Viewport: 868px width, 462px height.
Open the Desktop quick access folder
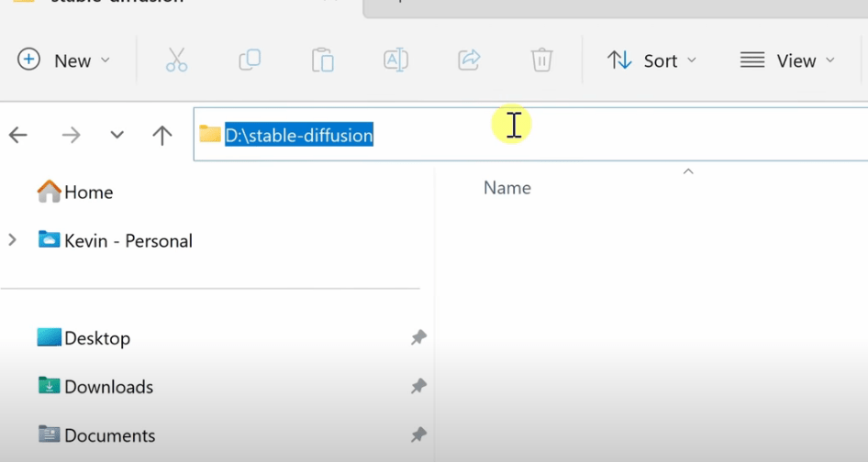pyautogui.click(x=96, y=338)
